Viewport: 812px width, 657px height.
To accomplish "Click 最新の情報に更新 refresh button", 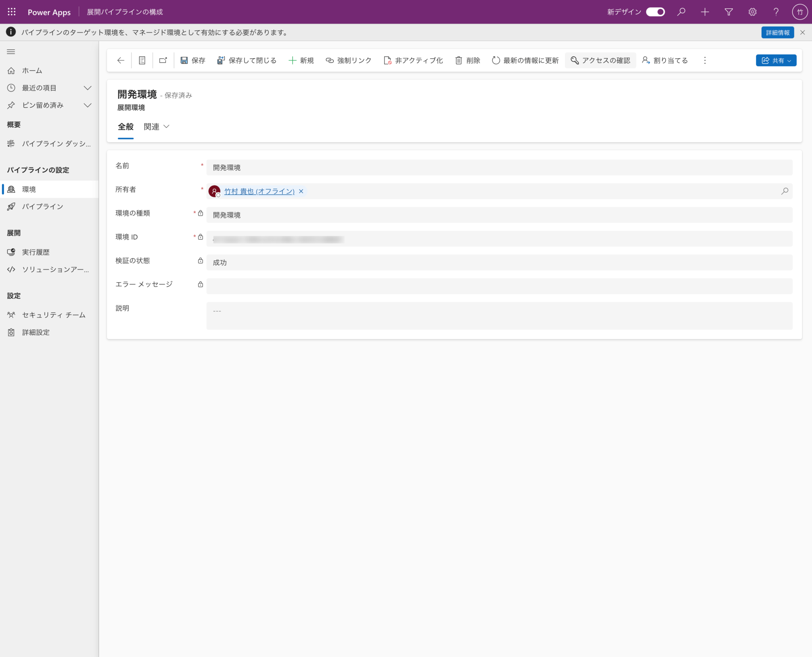I will (x=525, y=60).
